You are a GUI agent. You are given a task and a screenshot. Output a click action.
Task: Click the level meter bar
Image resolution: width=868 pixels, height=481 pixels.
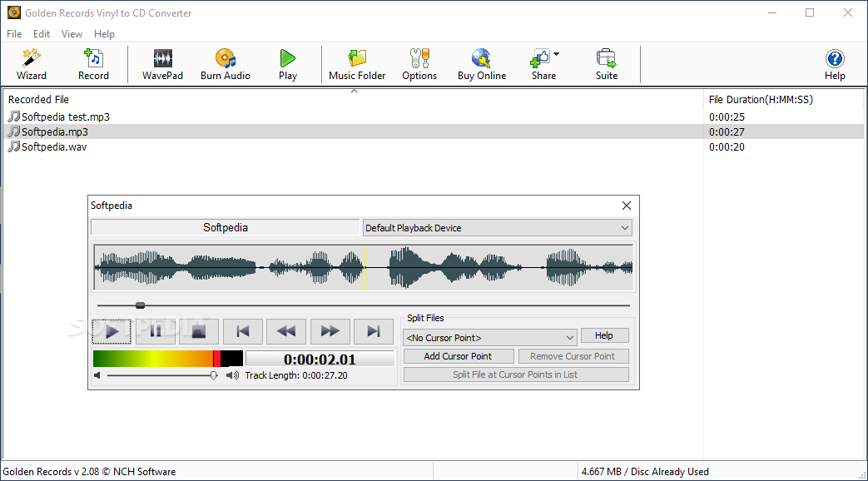(x=168, y=359)
